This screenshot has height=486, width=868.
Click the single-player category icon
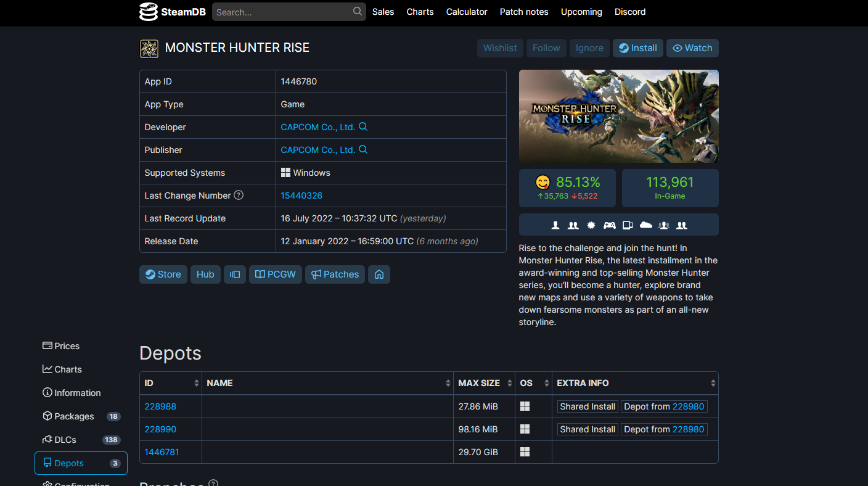555,225
